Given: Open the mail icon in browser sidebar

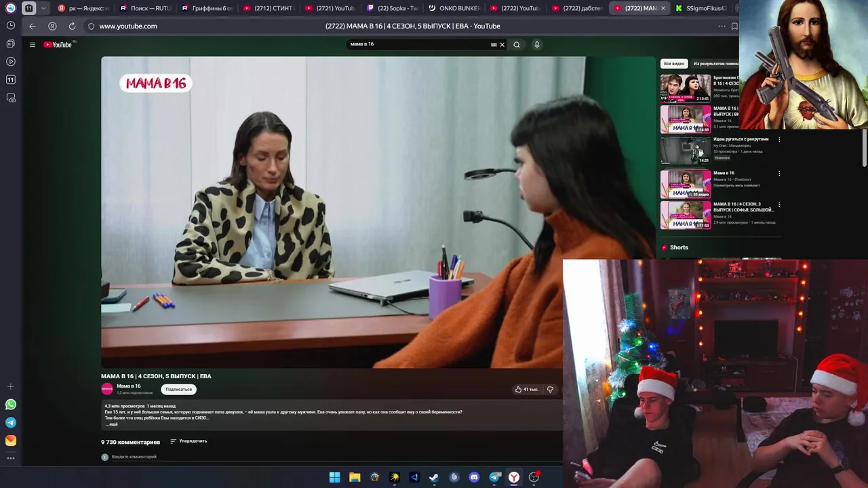Looking at the screenshot, I should tap(11, 441).
